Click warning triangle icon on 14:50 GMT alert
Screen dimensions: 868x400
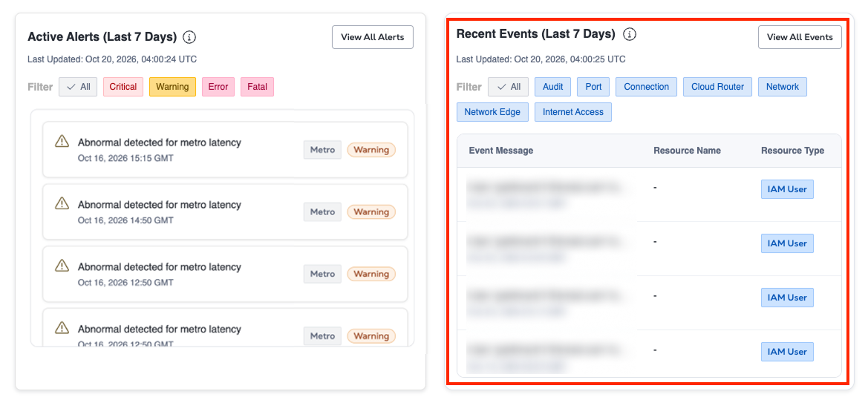pos(62,203)
